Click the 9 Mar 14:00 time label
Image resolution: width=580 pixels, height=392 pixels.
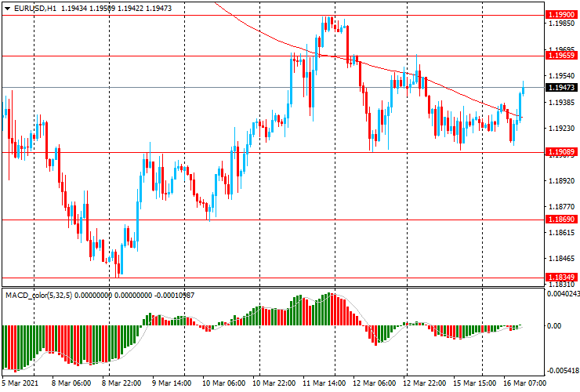coord(172,383)
